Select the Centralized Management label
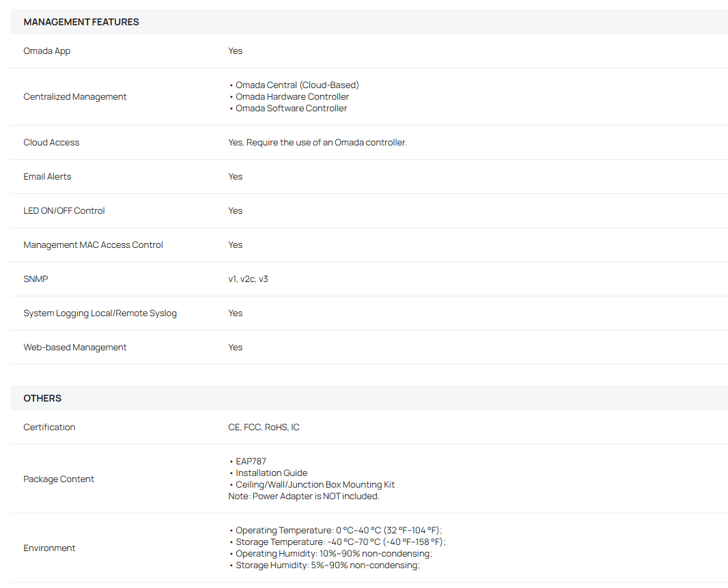This screenshot has height=588, width=728. (74, 97)
